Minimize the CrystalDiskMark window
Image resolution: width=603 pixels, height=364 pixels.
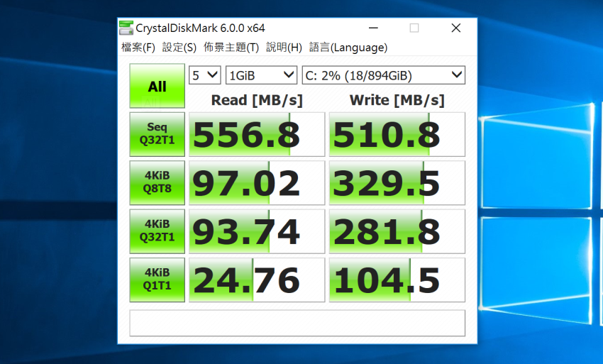(x=373, y=28)
